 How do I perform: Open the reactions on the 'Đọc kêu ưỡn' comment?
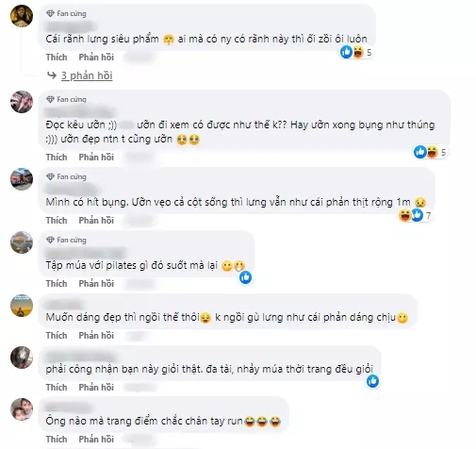[x=431, y=152]
